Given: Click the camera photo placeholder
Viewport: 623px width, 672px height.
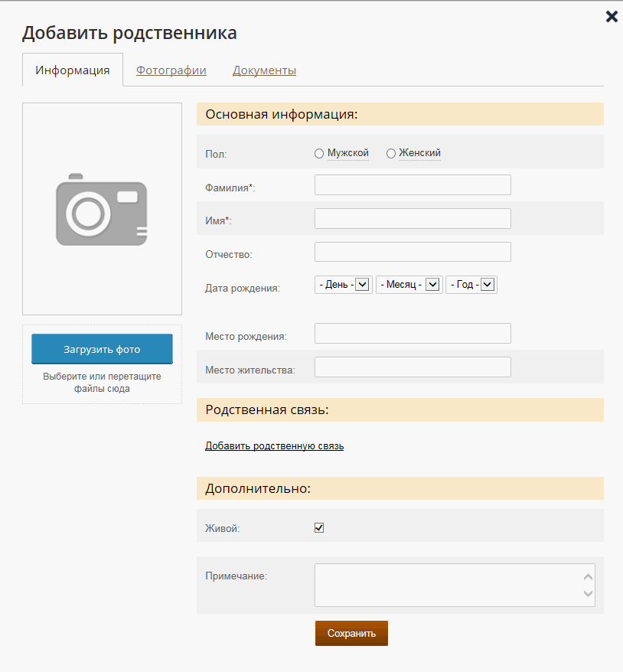Looking at the screenshot, I should 102,209.
